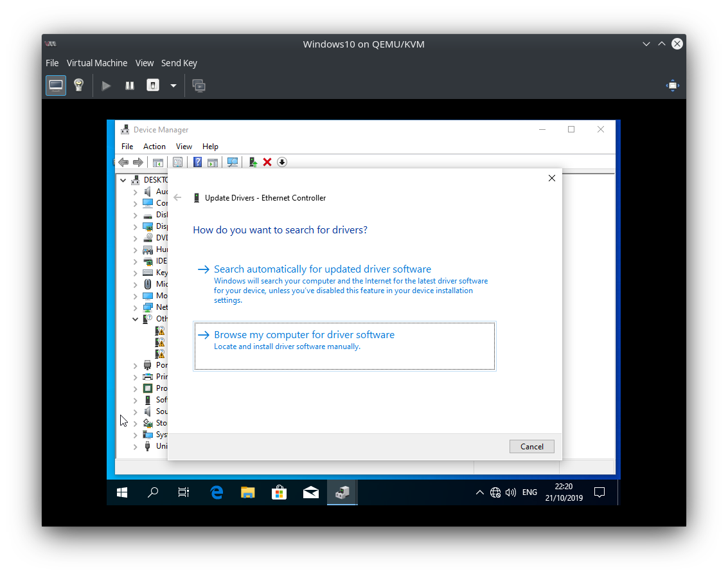Expand the Display adapters tree node
Viewport: 728px width, 576px height.
tap(135, 227)
